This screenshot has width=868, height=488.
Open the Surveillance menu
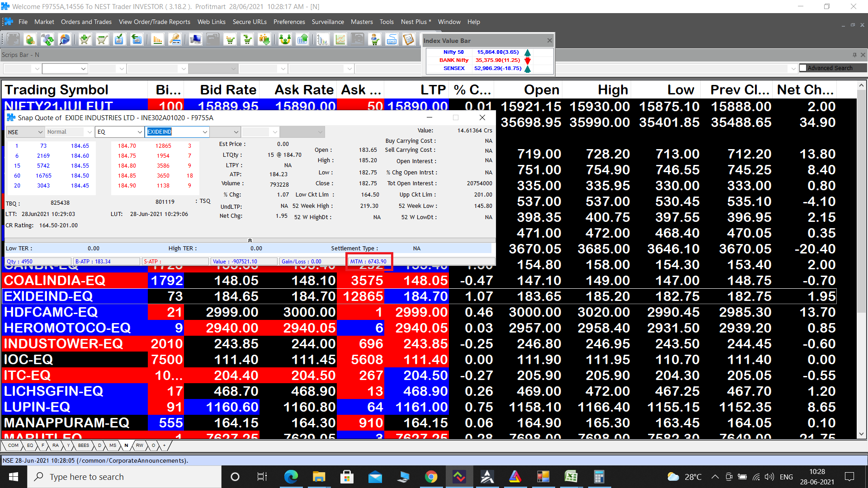[x=328, y=22]
